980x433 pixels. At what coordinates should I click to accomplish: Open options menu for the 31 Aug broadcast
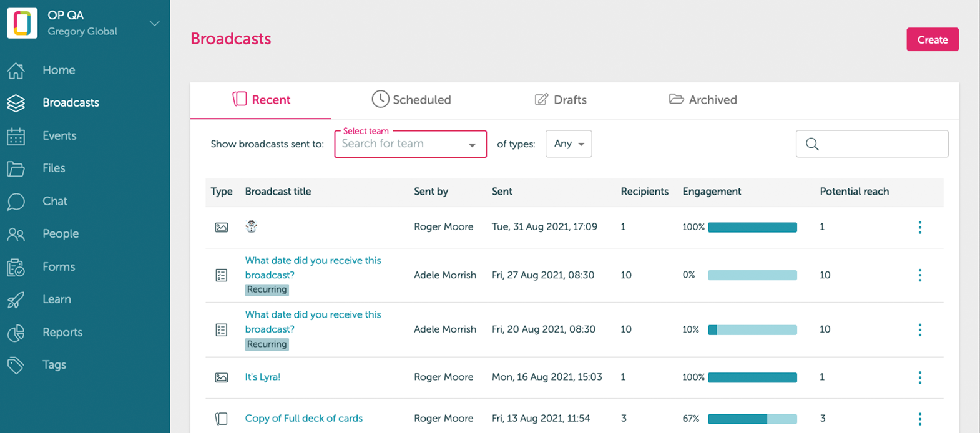pos(919,228)
